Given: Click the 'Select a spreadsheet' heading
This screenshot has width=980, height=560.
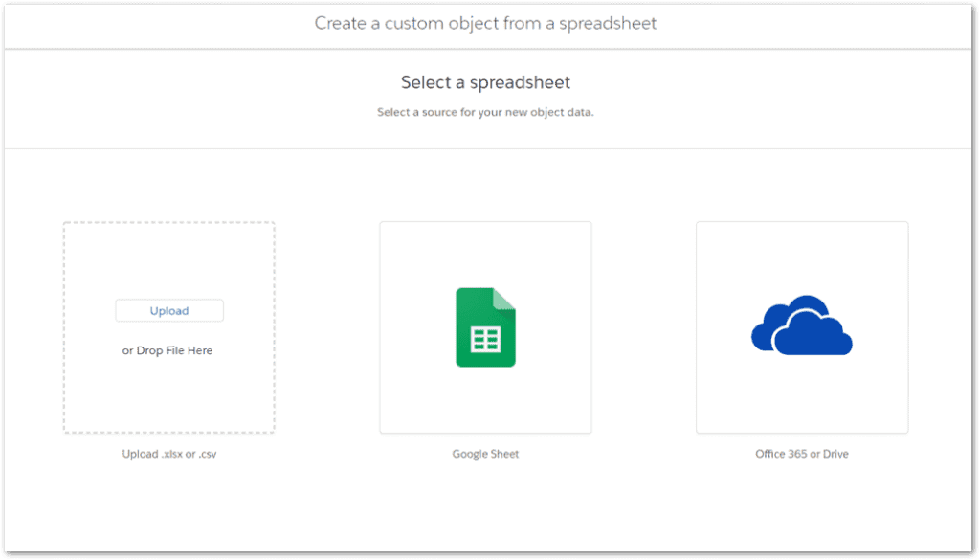Looking at the screenshot, I should [485, 82].
